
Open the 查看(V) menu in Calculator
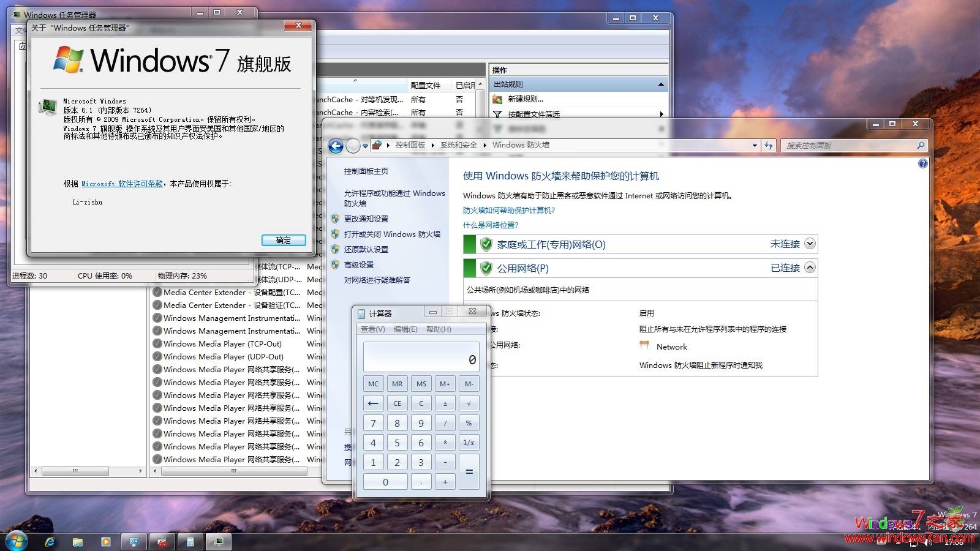tap(372, 329)
